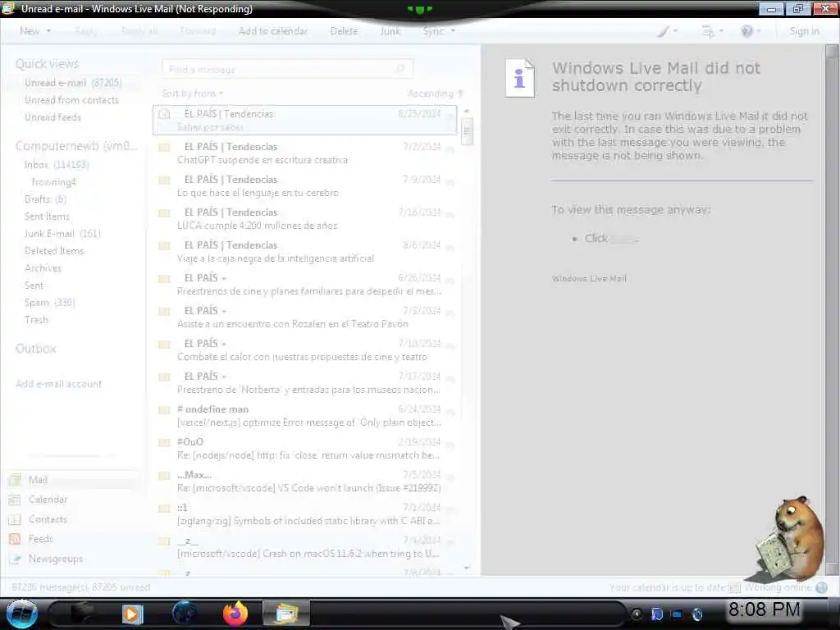Click the dark folder icon on taskbar
Screen dimensions: 840x630
pos(82,614)
